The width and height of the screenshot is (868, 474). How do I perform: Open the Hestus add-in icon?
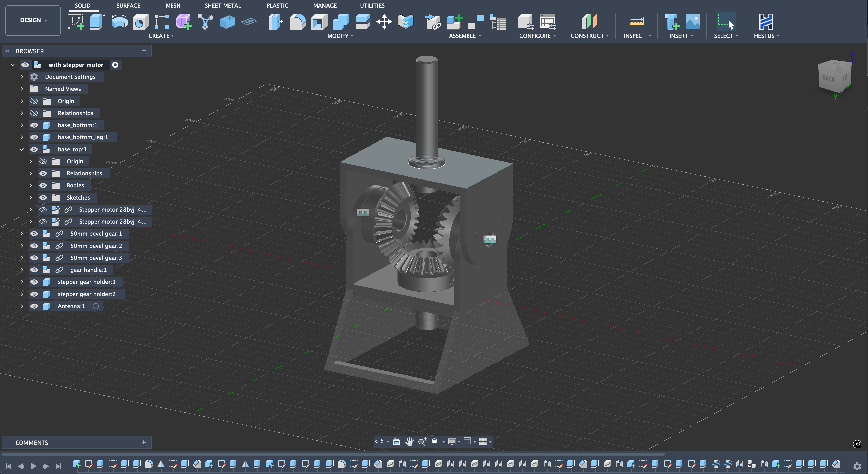click(766, 22)
